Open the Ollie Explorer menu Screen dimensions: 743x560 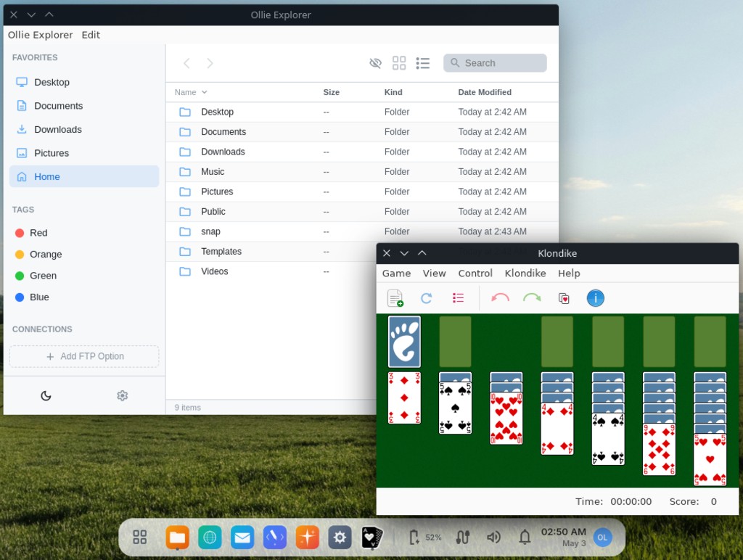coord(41,35)
